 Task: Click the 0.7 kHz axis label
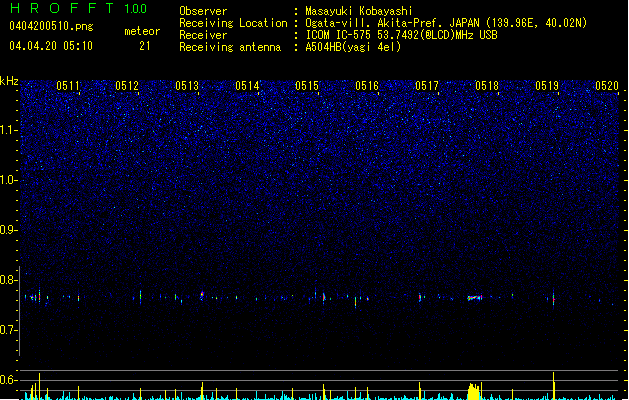9,330
